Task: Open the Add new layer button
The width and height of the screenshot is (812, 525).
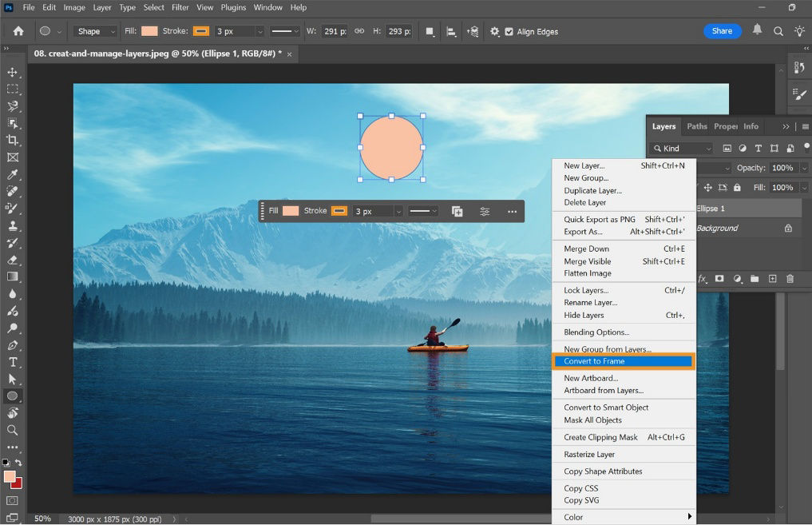Action: coord(772,279)
